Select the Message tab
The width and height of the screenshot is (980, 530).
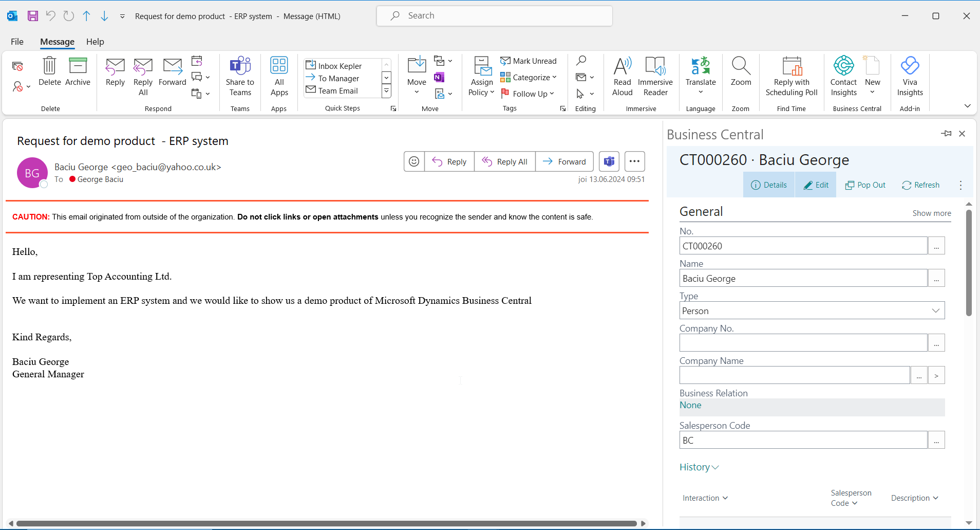coord(58,42)
